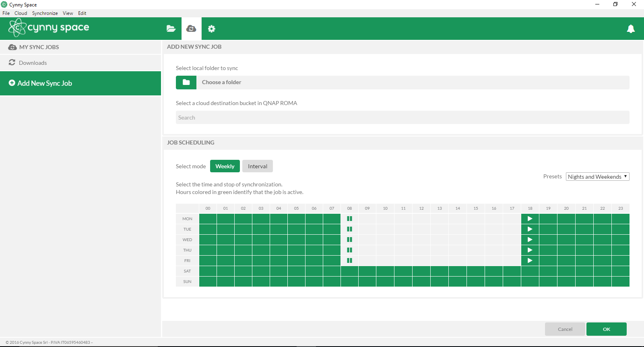This screenshot has width=644, height=347.
Task: Click the pause marker on Friday at 08
Action: 349,260
